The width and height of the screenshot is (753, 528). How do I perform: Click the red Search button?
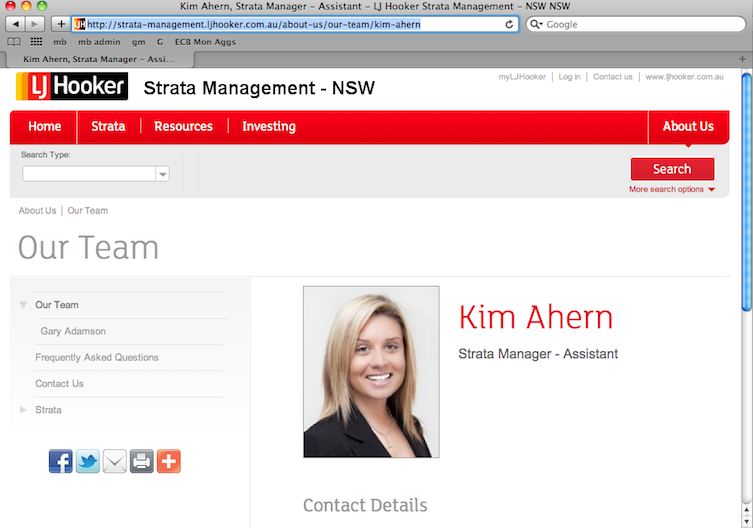coord(672,169)
